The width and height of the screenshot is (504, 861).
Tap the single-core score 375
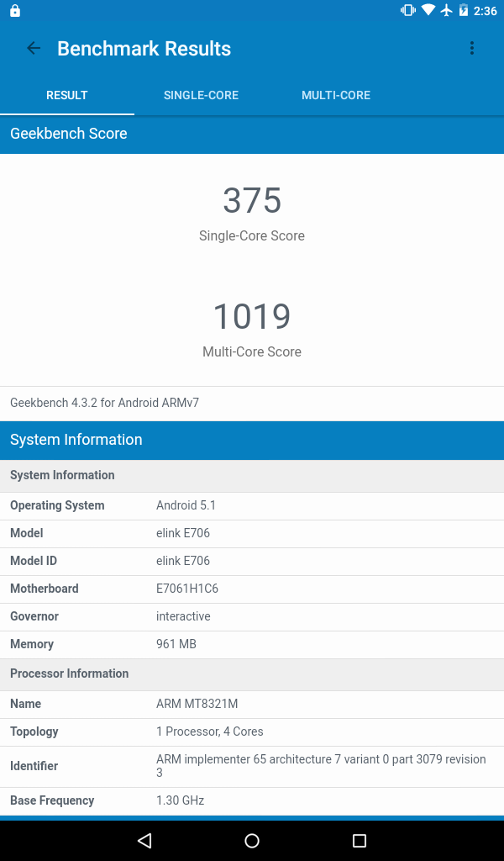coord(252,200)
